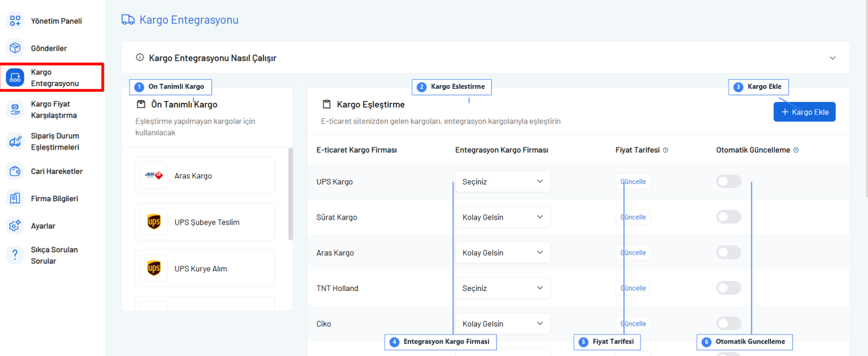868x356 pixels.
Task: Turn on automatic update for TNT Holland
Action: [x=728, y=288]
